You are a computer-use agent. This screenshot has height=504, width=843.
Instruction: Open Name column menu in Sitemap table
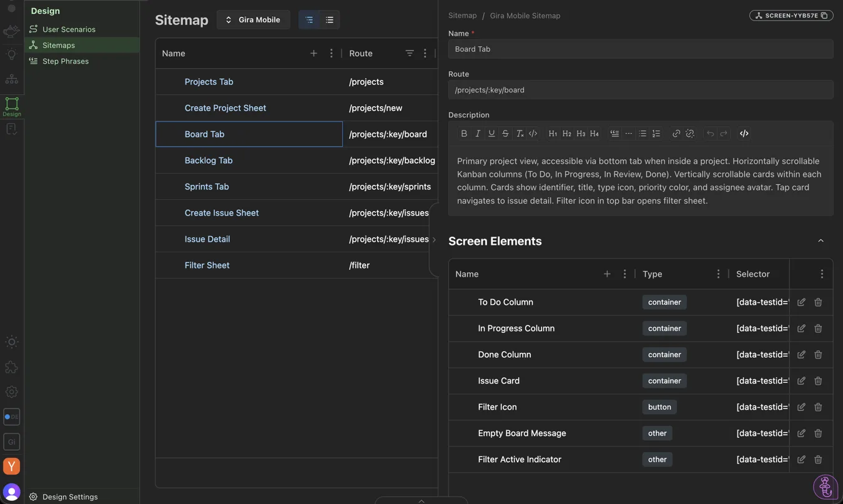[x=332, y=53]
